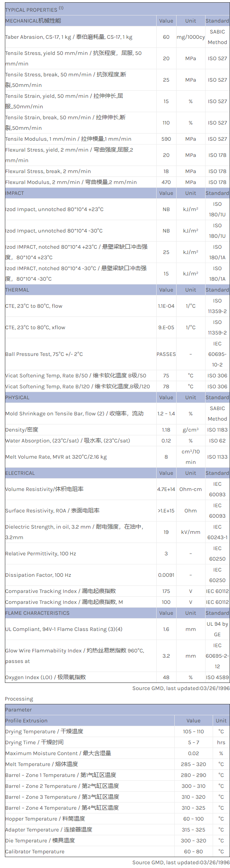Click the Dissipation Factor value 0.0091
This screenshot has width=230, height=868.
[x=166, y=575]
